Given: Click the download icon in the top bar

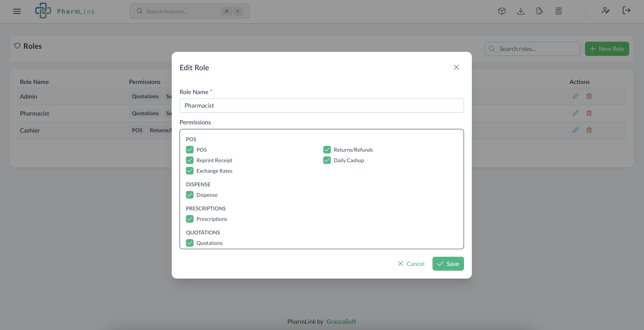Looking at the screenshot, I should 520,11.
